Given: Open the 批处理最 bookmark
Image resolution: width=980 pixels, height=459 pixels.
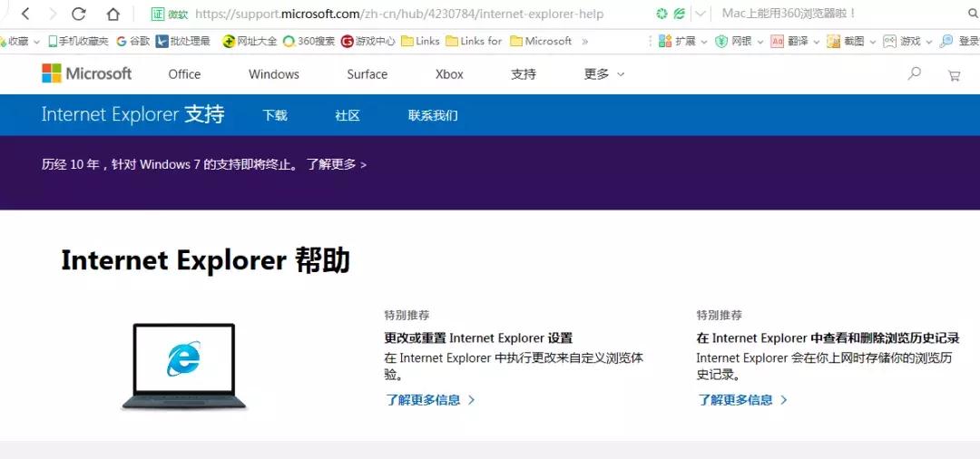Looking at the screenshot, I should pyautogui.click(x=183, y=41).
